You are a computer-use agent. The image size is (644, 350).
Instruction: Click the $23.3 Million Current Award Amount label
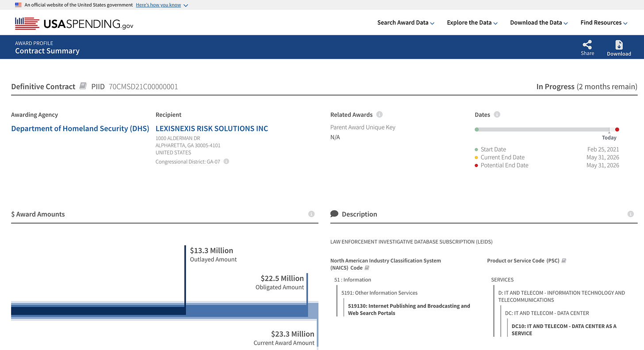pos(284,338)
